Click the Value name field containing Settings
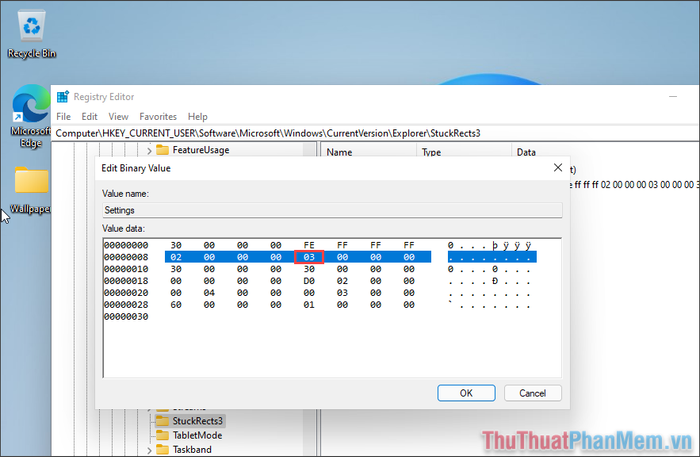700x457 pixels. tap(332, 210)
